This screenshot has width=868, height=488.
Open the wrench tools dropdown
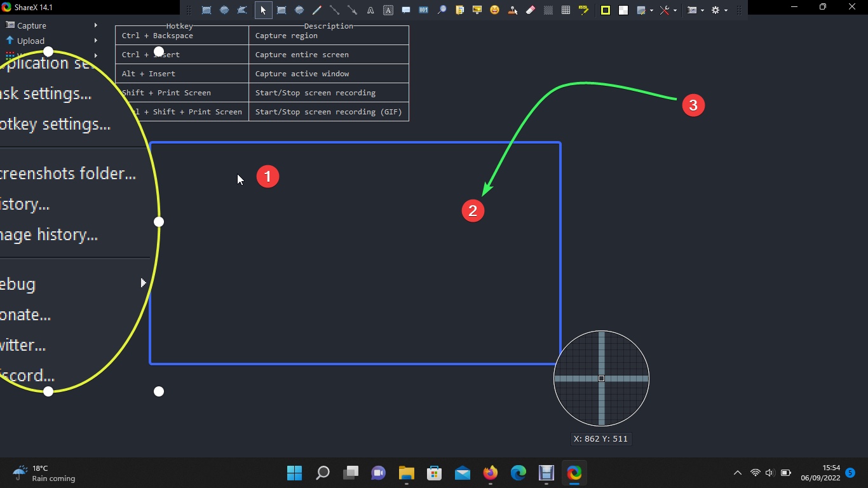coord(668,10)
